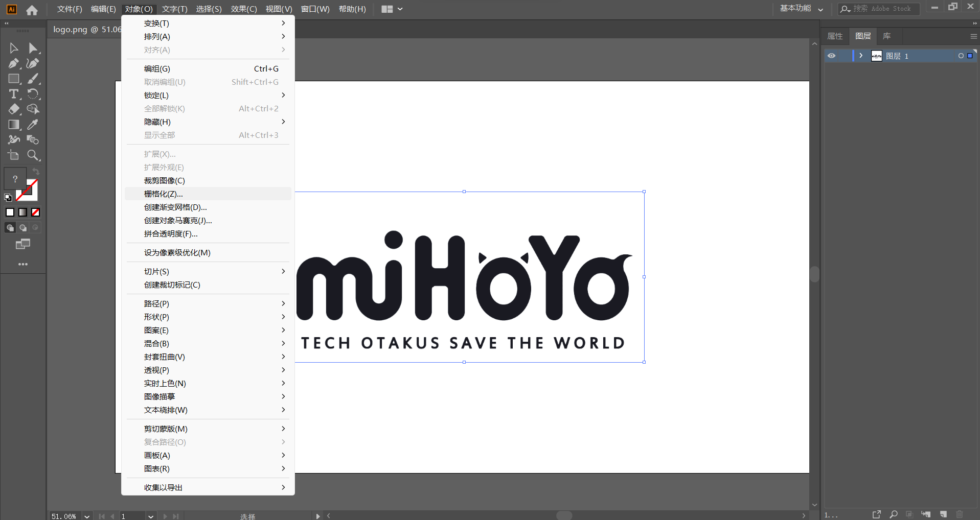Open 图像描摹 submenu entry

[x=208, y=397]
